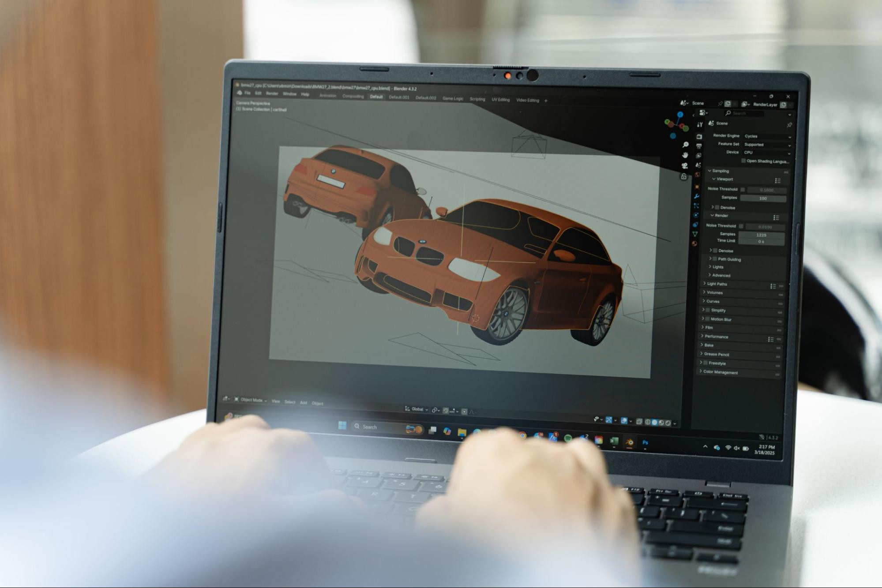
Task: Open the Output properties tab icon
Action: click(699, 146)
